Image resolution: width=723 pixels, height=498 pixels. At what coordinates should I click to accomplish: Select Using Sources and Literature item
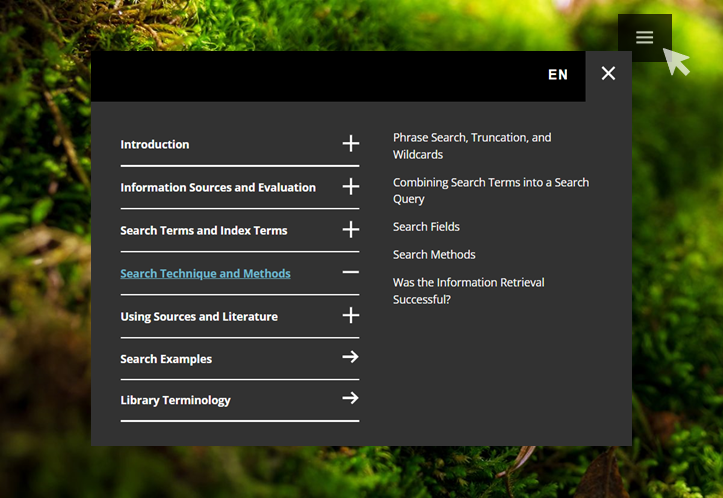pos(199,316)
